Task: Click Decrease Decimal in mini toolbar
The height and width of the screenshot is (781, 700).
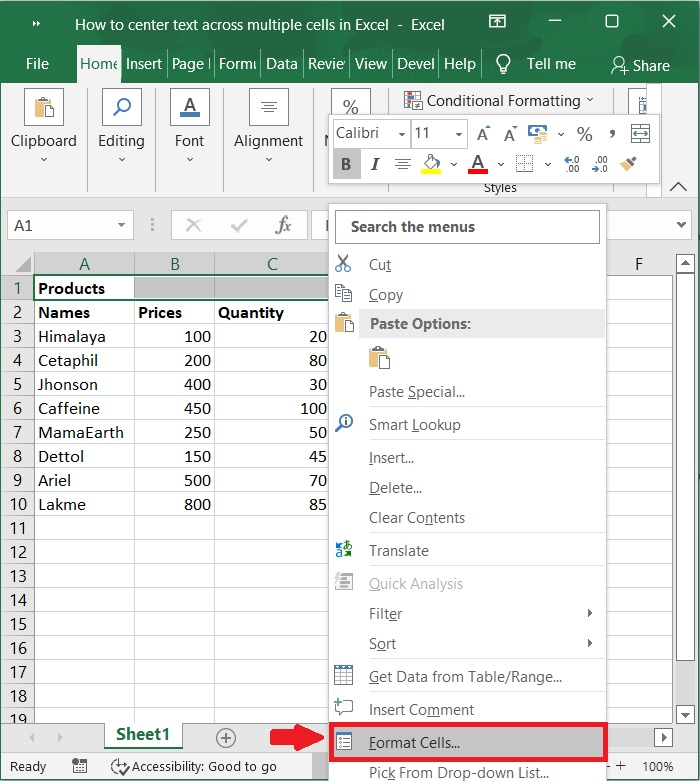Action: (x=600, y=164)
